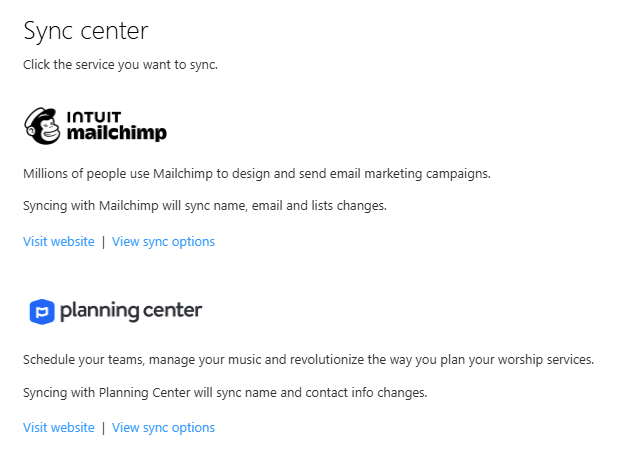
Task: Click the 'Click the service you want to sync' text
Action: coord(120,64)
